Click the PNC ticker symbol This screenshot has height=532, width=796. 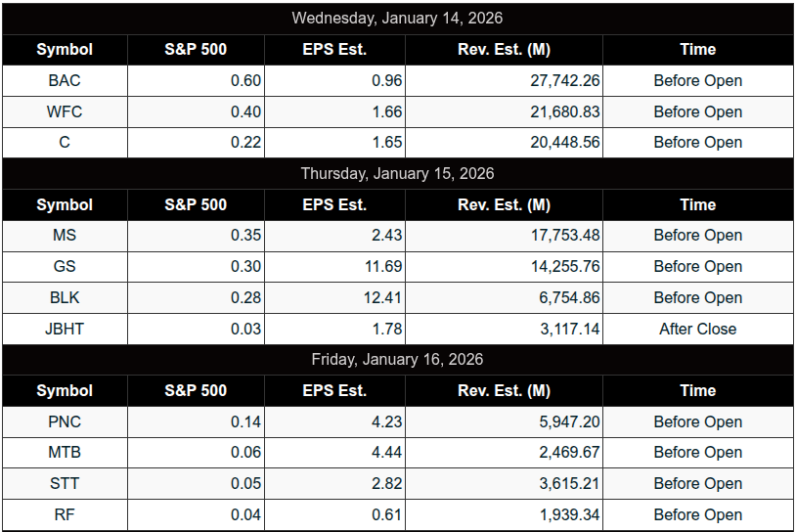(x=65, y=422)
